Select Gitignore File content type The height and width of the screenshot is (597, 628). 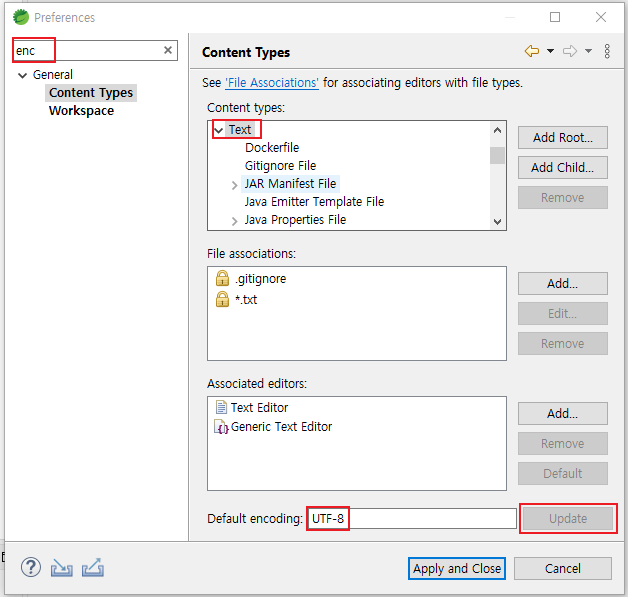pyautogui.click(x=280, y=165)
